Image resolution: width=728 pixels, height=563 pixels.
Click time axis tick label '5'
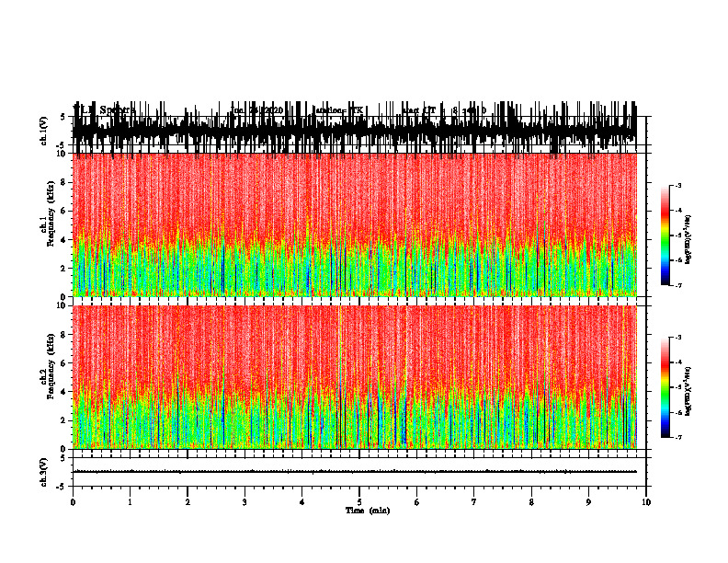359,502
